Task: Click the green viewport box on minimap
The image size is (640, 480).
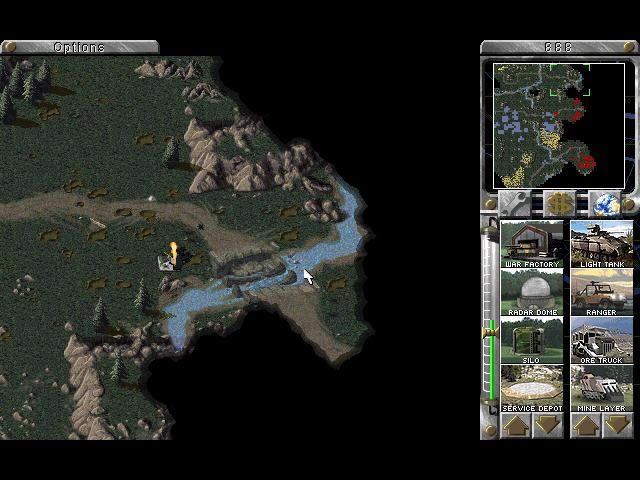Action: (570, 80)
